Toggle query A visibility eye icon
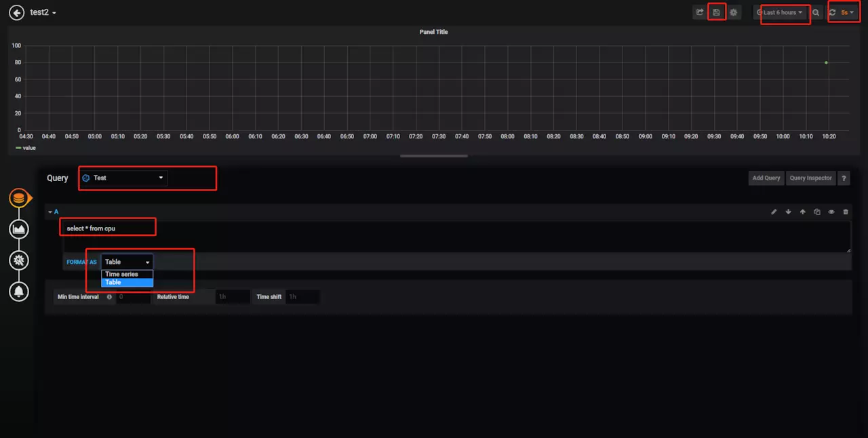This screenshot has width=868, height=438. tap(831, 212)
